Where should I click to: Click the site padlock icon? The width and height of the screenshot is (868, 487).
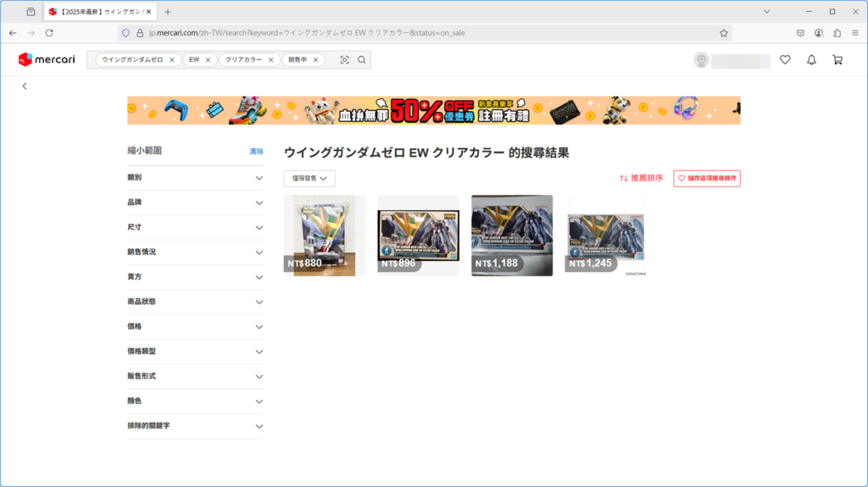140,33
